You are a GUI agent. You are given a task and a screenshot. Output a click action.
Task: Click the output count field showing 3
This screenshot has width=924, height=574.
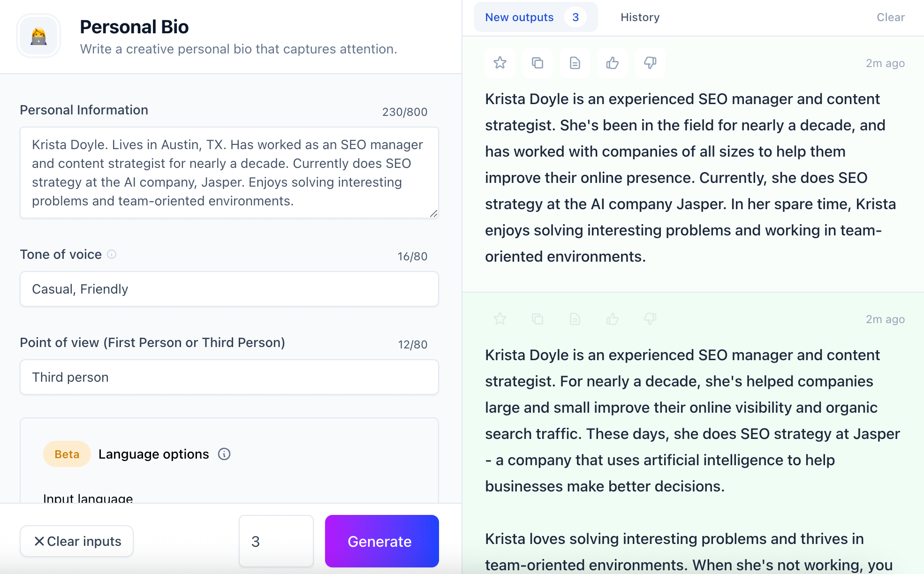click(x=276, y=541)
